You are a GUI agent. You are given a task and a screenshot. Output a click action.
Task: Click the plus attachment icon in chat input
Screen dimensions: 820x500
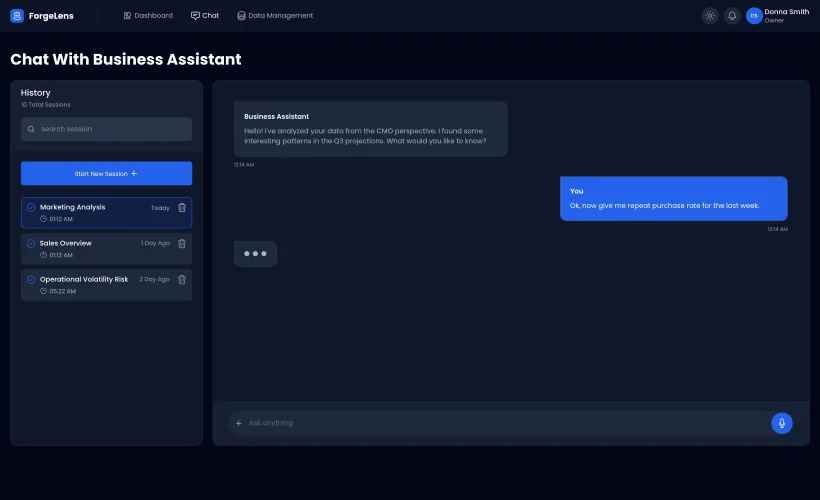238,423
